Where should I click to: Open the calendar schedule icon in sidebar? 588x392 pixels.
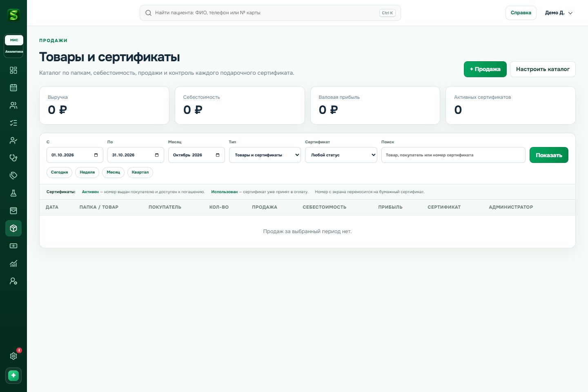13,88
